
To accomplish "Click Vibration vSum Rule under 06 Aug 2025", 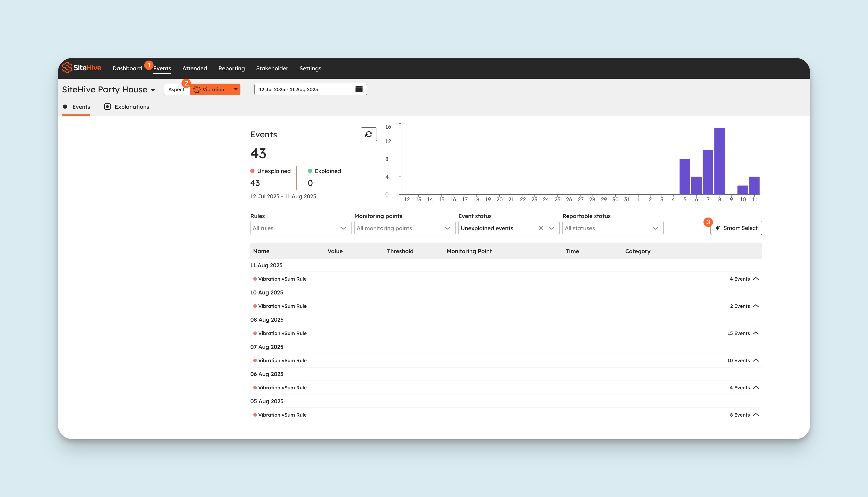I will (x=282, y=388).
